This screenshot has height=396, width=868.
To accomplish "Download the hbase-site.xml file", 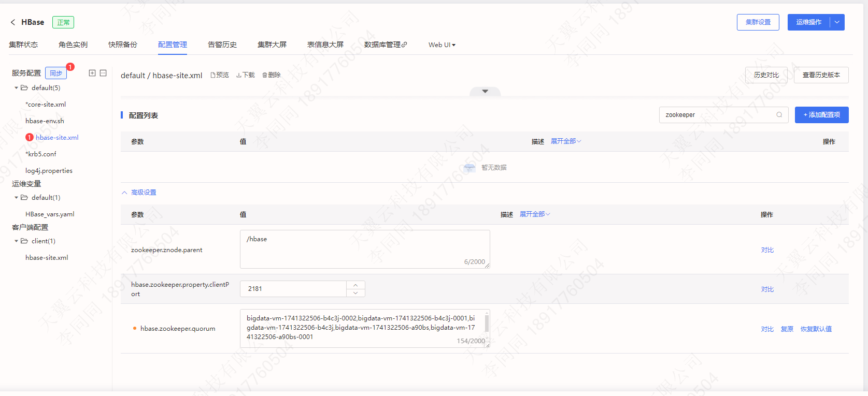I will (246, 75).
